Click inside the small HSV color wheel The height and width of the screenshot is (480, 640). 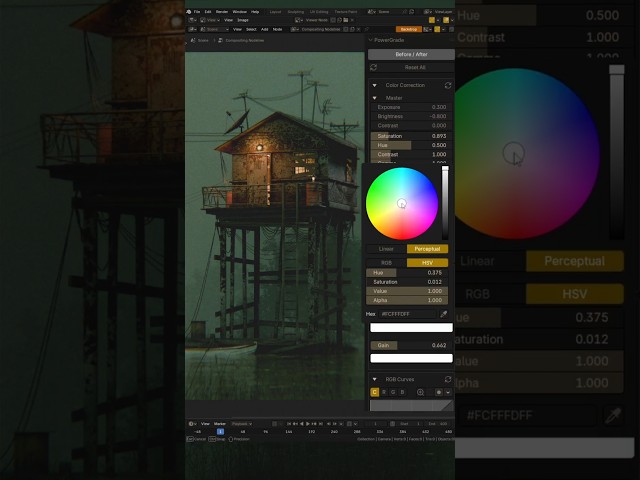click(402, 203)
